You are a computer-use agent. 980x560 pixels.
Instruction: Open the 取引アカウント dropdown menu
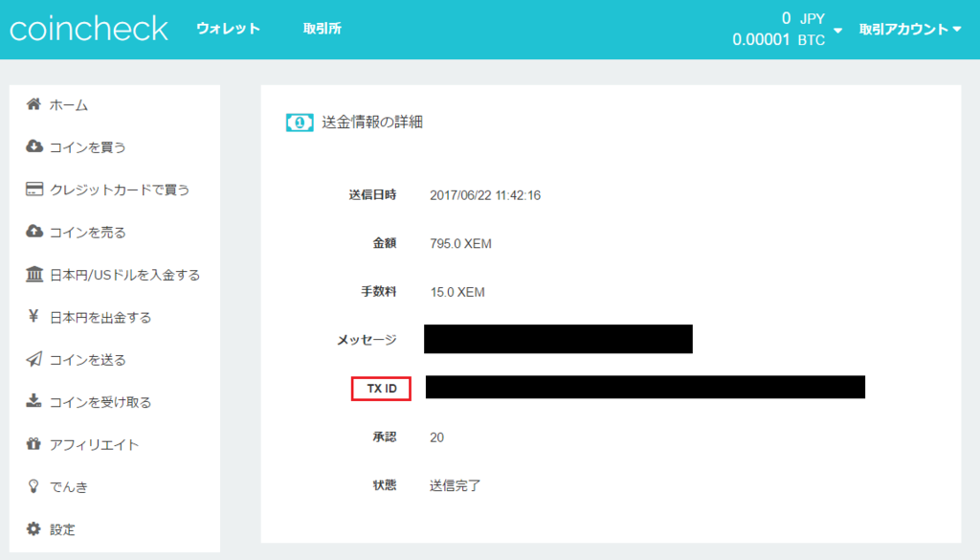tap(909, 29)
